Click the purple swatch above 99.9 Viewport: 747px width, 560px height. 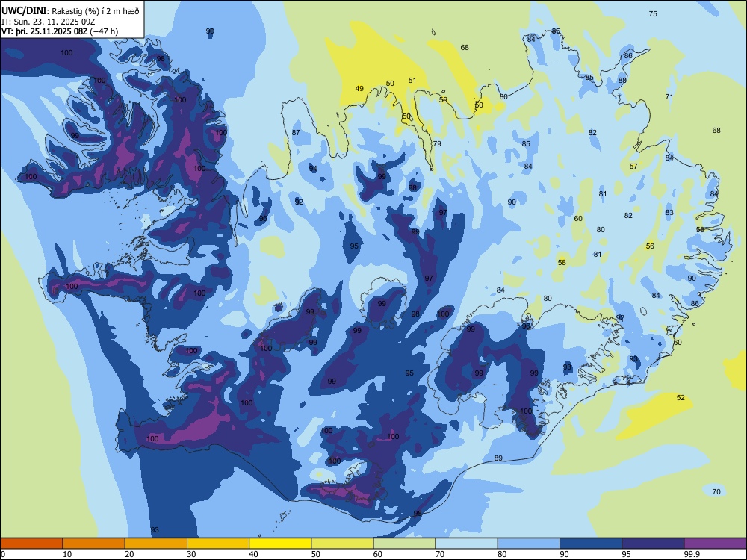715,544
